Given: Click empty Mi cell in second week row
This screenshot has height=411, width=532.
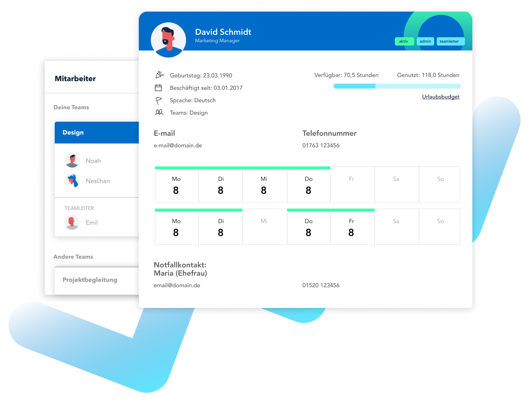Looking at the screenshot, I should click(265, 227).
